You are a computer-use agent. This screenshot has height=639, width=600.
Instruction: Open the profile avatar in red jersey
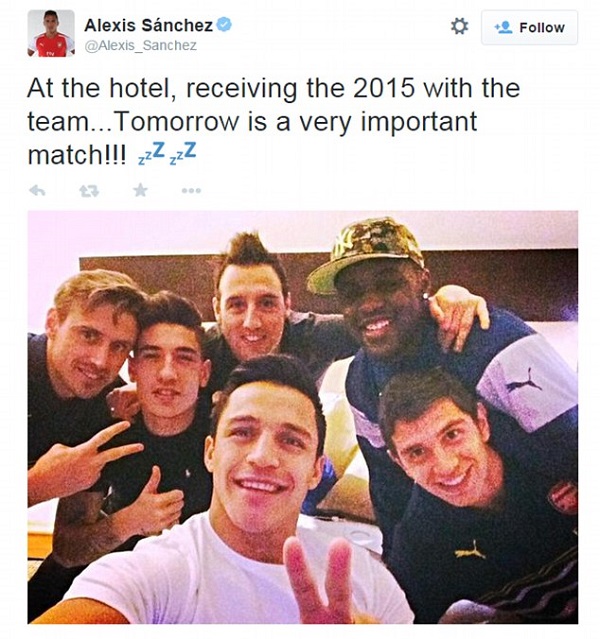[51, 33]
